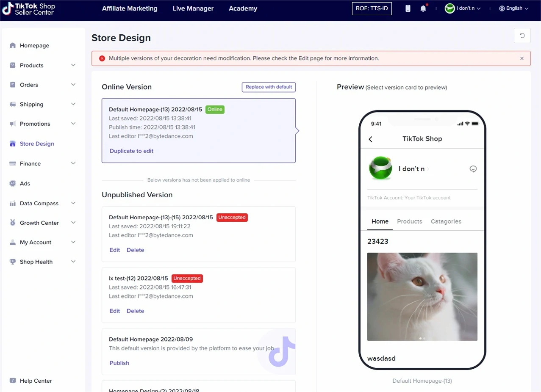Viewport: 541px width, 392px height.
Task: Click the Duplicate to edit link
Action: click(131, 151)
